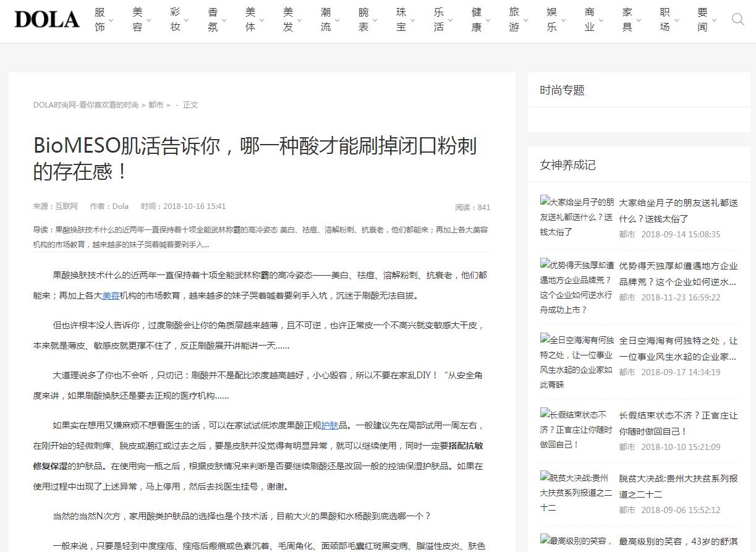Click 都市 tag dated 2018-09-17
This screenshot has width=756, height=552.
[x=627, y=372]
